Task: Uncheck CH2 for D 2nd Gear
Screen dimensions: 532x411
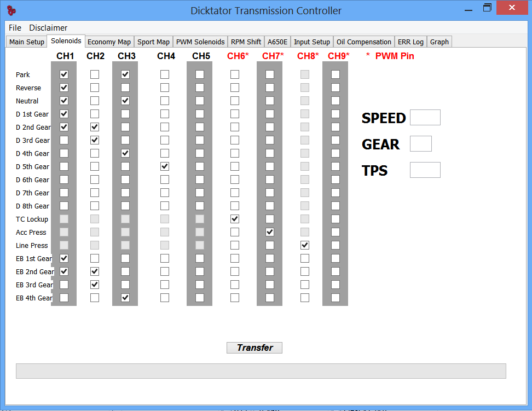Action: (x=95, y=127)
